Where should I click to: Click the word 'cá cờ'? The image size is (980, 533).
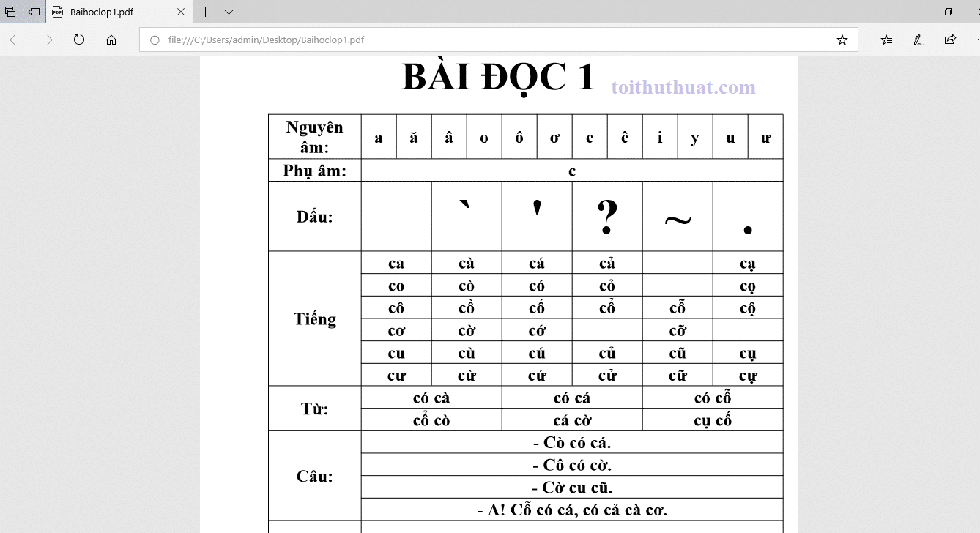(572, 420)
